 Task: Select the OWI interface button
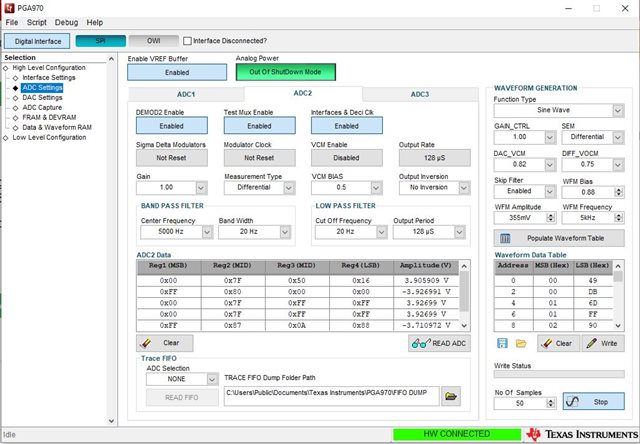click(153, 41)
